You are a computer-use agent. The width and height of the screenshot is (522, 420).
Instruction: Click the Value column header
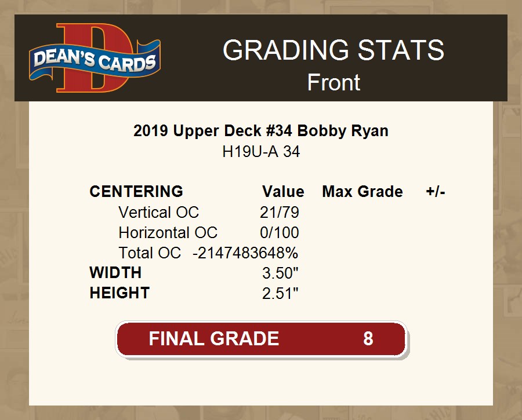click(283, 192)
